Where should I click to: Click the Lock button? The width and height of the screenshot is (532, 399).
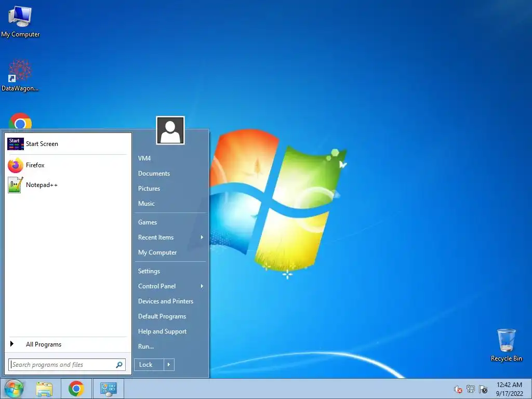pyautogui.click(x=149, y=365)
